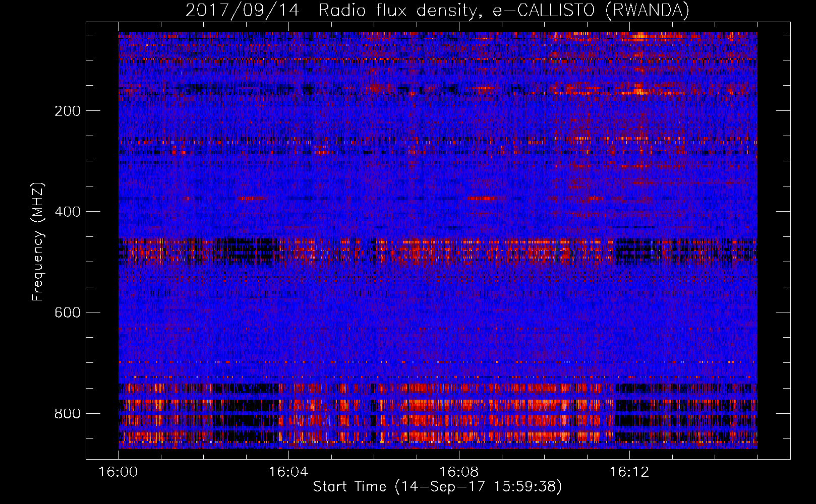Click the 16:12 time tick label
Image resolution: width=816 pixels, height=504 pixels.
629,472
